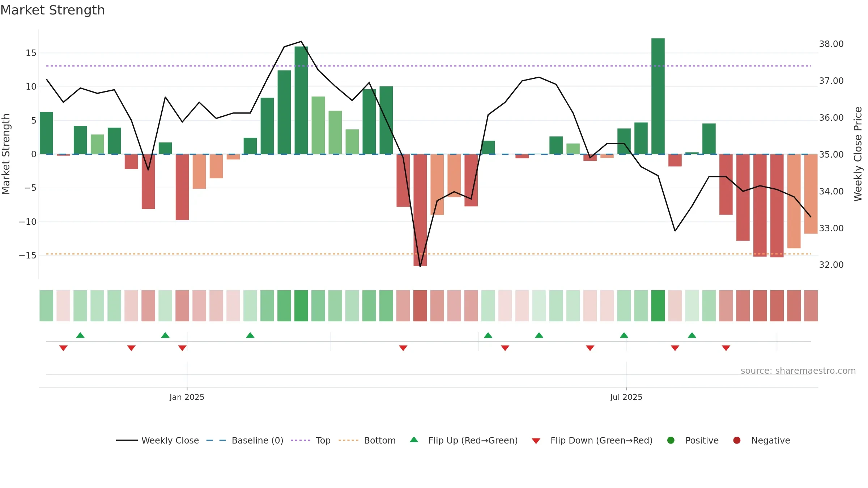868x488 pixels.
Task: Toggle the Flip Down (Green→Red) legend entry
Action: click(x=592, y=440)
